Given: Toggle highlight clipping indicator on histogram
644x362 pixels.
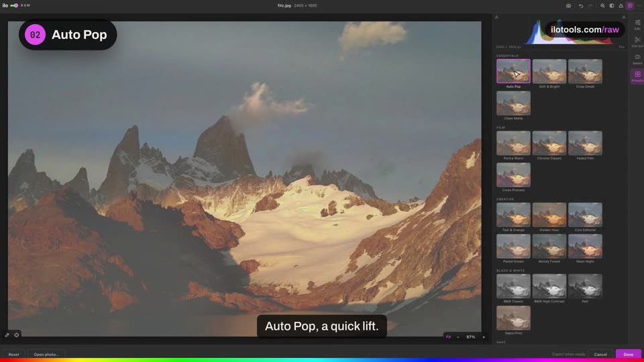Looking at the screenshot, I should point(624,17).
